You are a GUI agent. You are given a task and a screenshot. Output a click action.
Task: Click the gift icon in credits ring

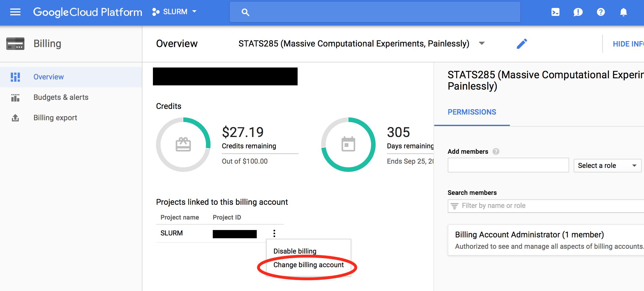[x=183, y=144]
